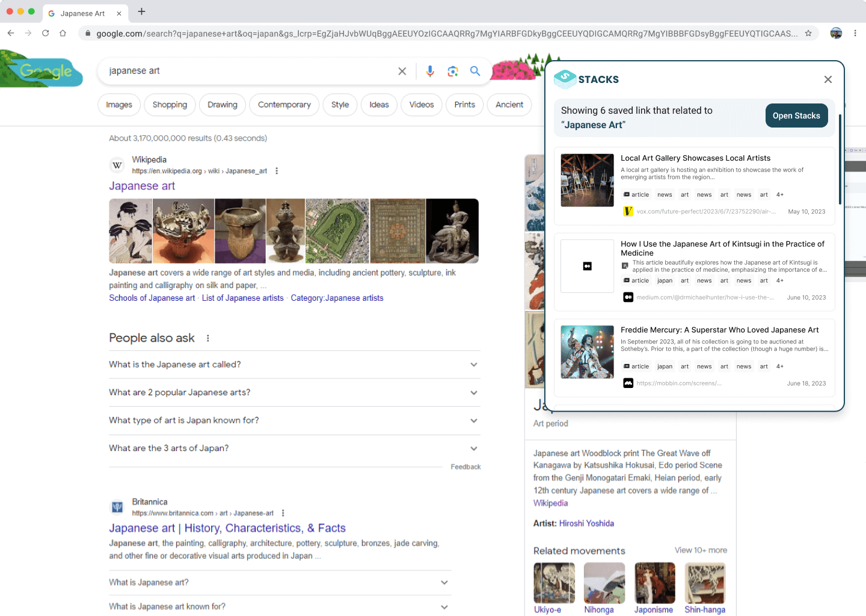Image resolution: width=866 pixels, height=616 pixels.
Task: Switch to the Videos search filter
Action: point(421,105)
